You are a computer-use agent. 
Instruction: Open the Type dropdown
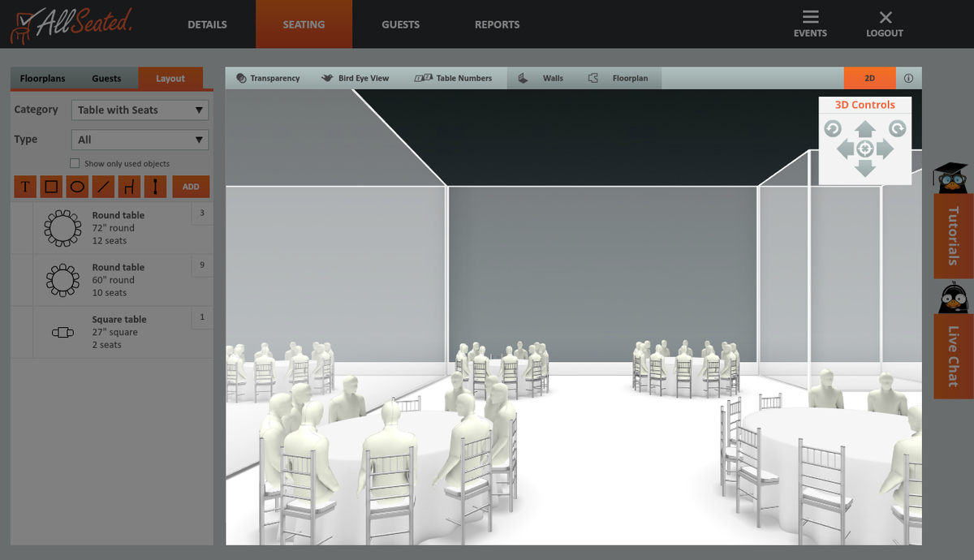(x=140, y=140)
